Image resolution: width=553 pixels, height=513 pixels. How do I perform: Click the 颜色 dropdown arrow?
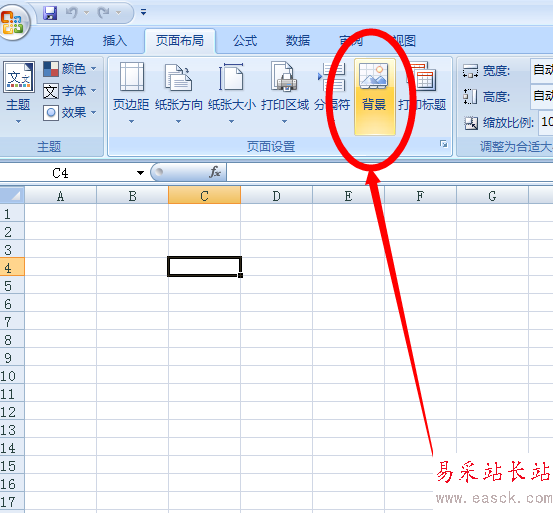93,68
